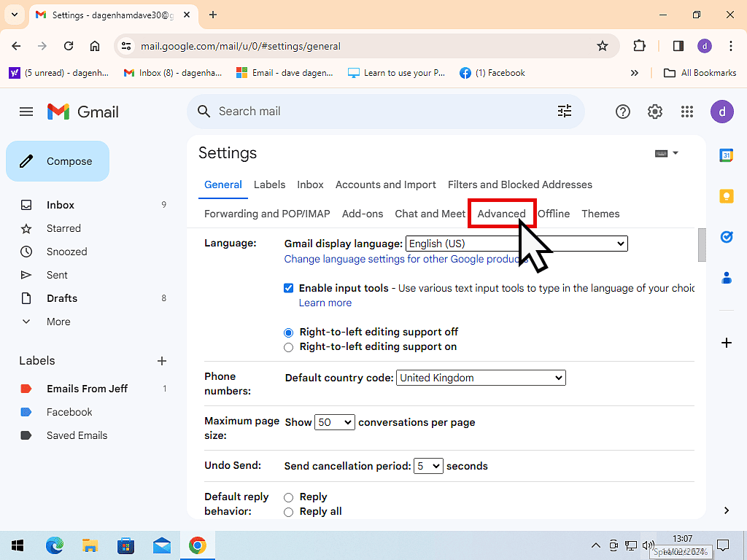Image resolution: width=747 pixels, height=560 pixels.
Task: Open the Google apps grid
Action: 686,112
